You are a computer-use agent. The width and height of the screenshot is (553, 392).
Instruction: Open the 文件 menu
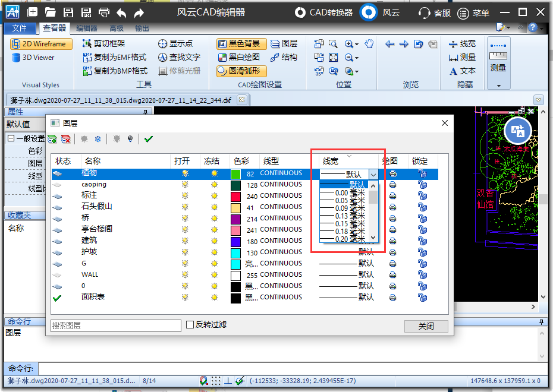tap(20, 28)
